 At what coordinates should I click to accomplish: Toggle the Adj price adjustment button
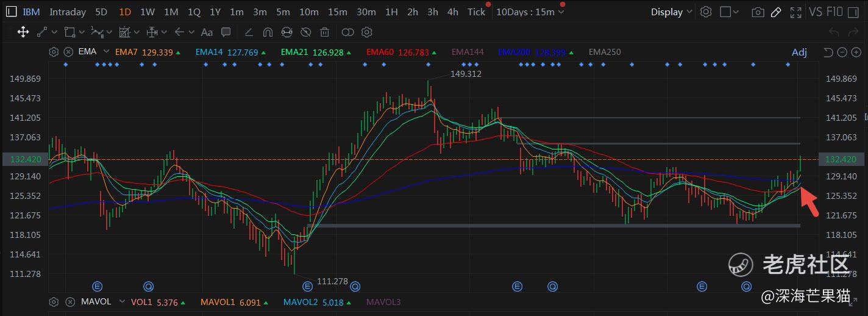[799, 52]
